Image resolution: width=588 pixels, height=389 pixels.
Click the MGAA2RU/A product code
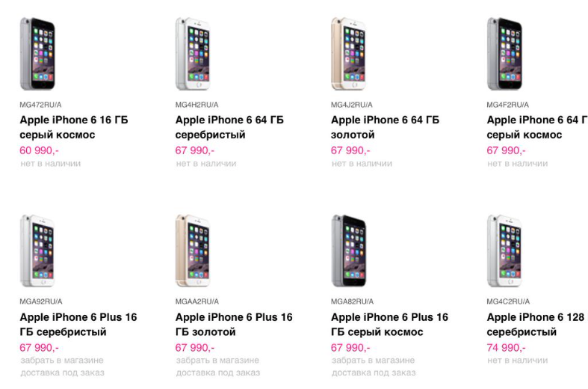(196, 301)
